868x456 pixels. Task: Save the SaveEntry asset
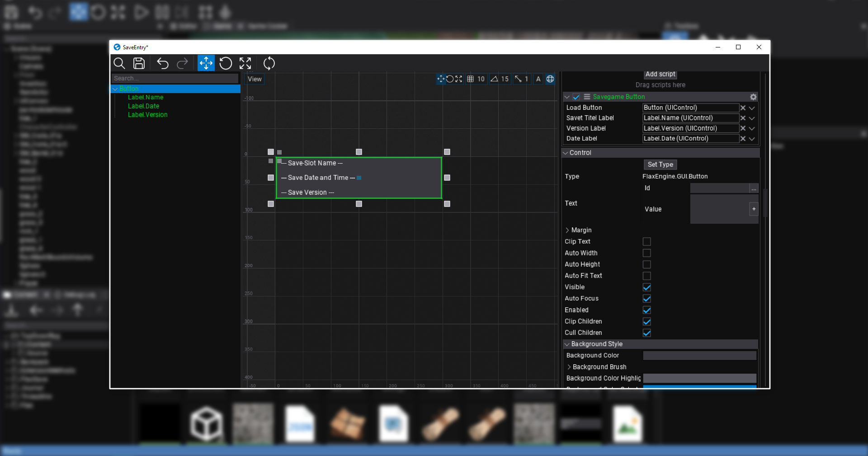click(139, 63)
